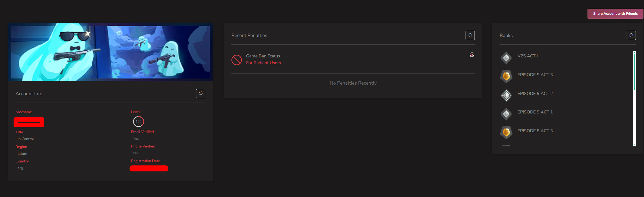Click the Radiant rank icon near Game Ban Status

pyautogui.click(x=472, y=55)
